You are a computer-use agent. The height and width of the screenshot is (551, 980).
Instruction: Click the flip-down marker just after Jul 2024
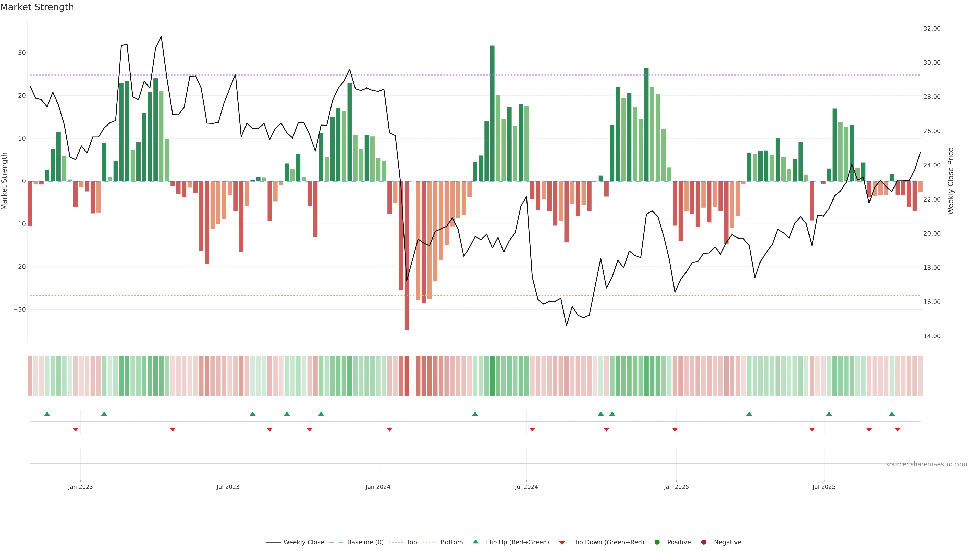pyautogui.click(x=532, y=429)
